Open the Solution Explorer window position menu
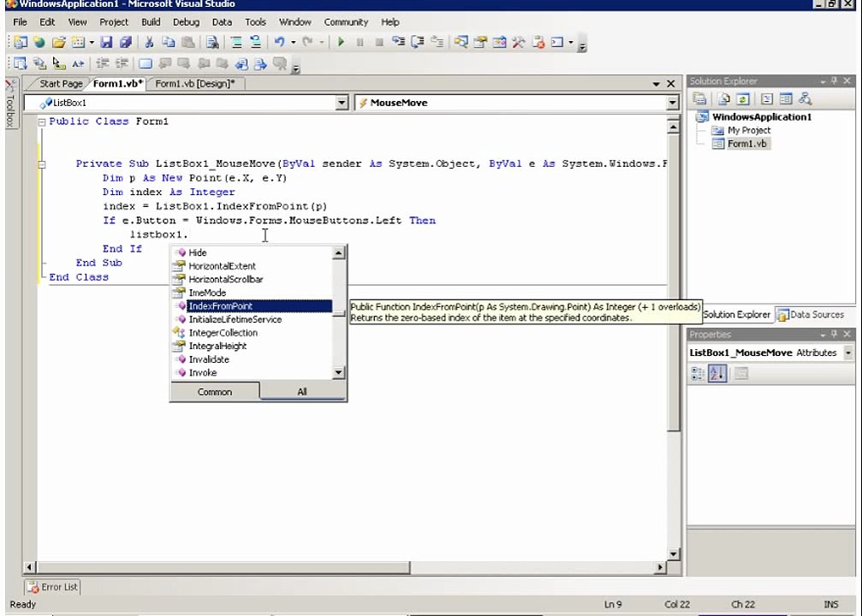Image resolution: width=862 pixels, height=616 pixels. tap(823, 81)
